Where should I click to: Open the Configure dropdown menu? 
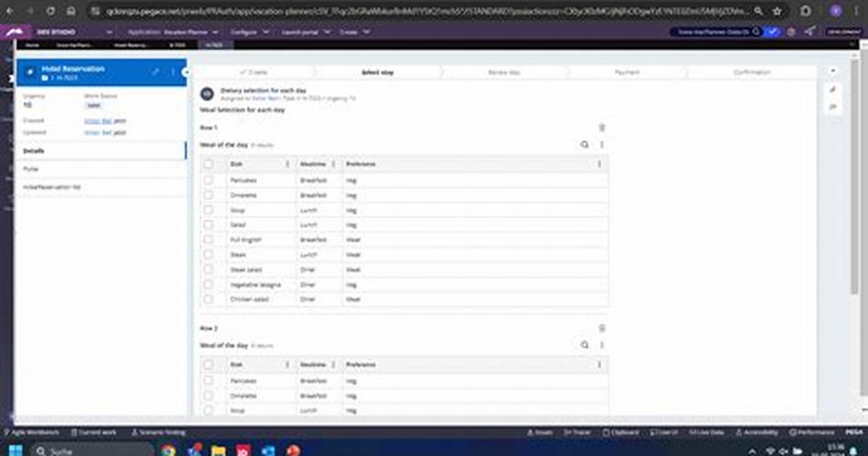coord(250,32)
